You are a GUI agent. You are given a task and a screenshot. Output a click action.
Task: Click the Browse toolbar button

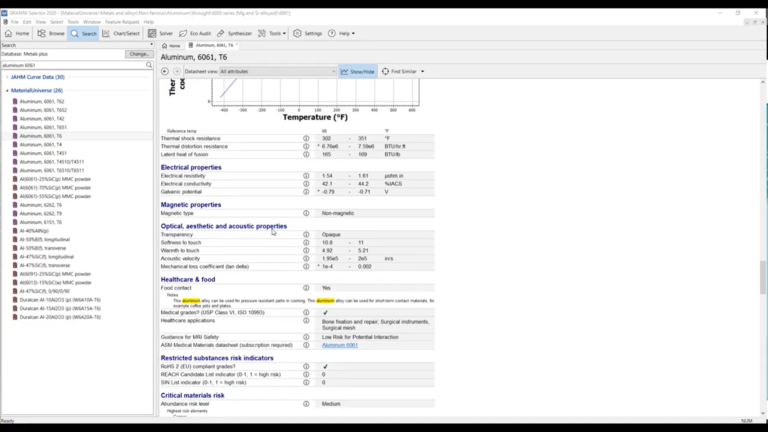tap(51, 33)
